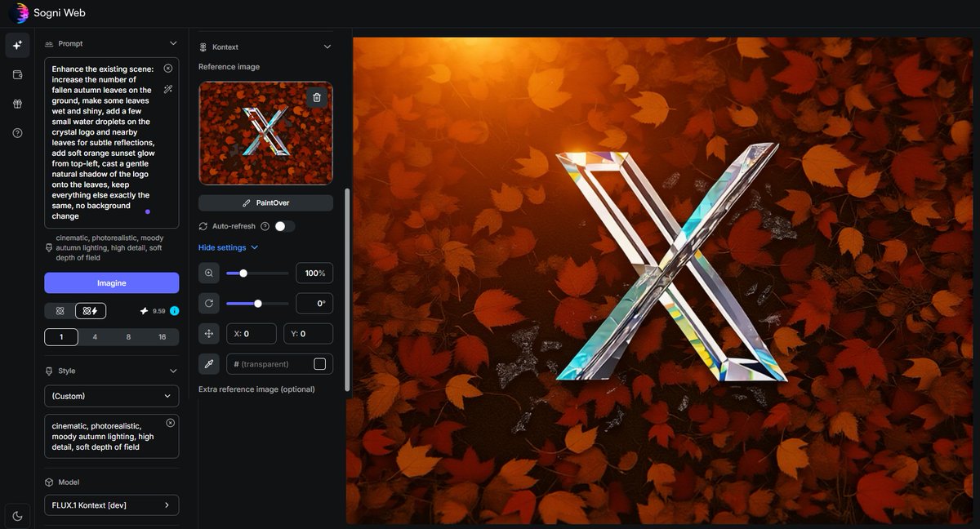Click the rotate icon button
The width and height of the screenshot is (980, 529).
click(209, 304)
